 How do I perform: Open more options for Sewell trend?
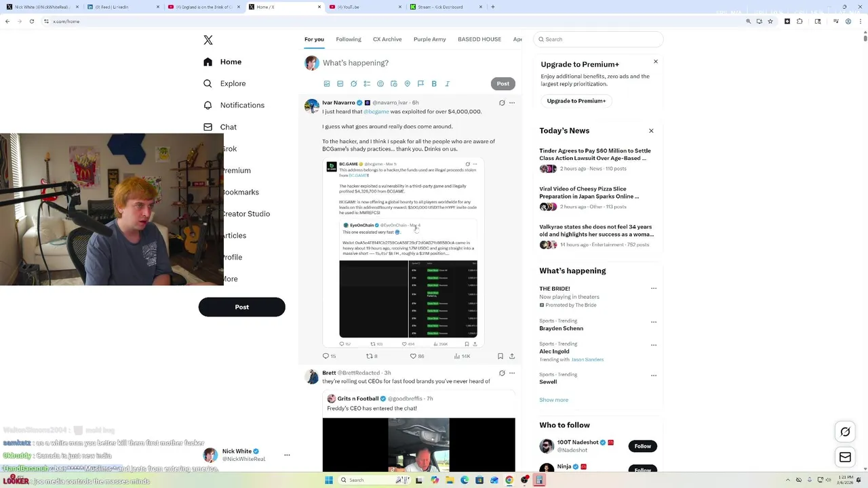(654, 375)
